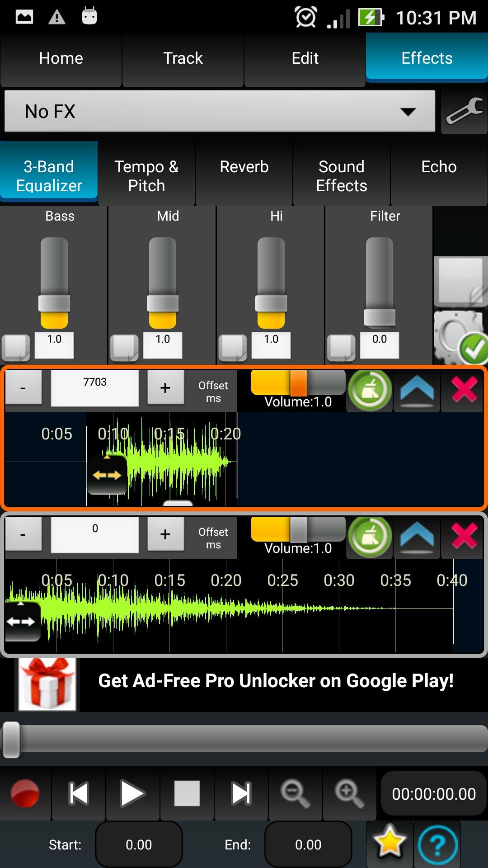Click the Filter slider knob
The height and width of the screenshot is (868, 488).
point(380,317)
